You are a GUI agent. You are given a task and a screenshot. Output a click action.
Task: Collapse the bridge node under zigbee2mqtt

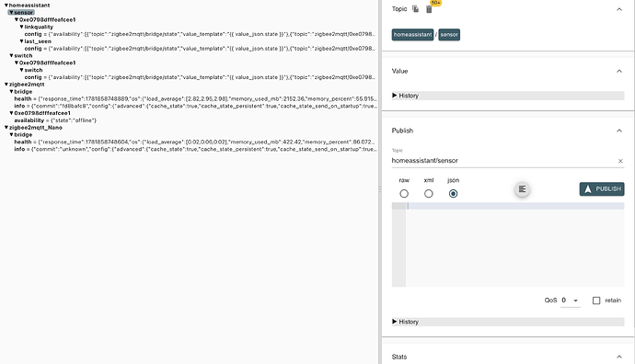(11, 92)
